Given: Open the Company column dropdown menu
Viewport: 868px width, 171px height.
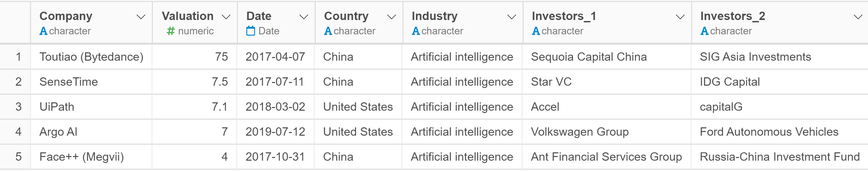Looking at the screenshot, I should tap(140, 17).
